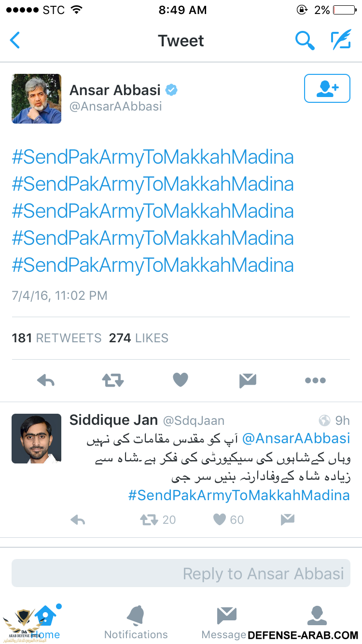
Task: Switch to the Notifications tab
Action: [x=136, y=622]
